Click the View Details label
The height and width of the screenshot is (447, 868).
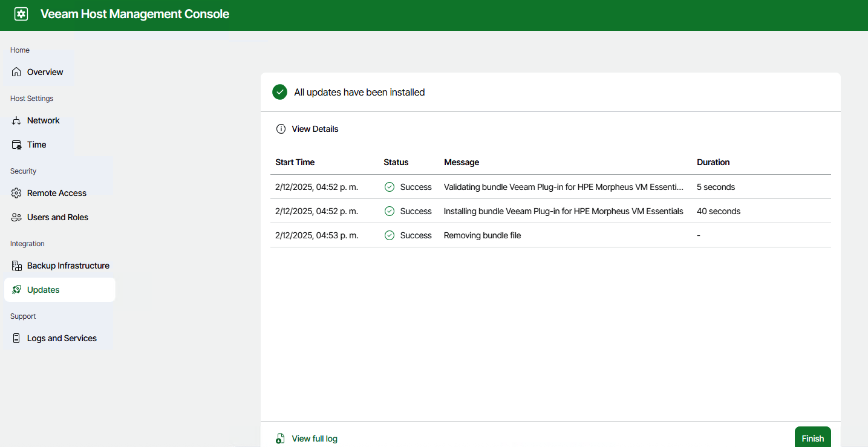[315, 129]
